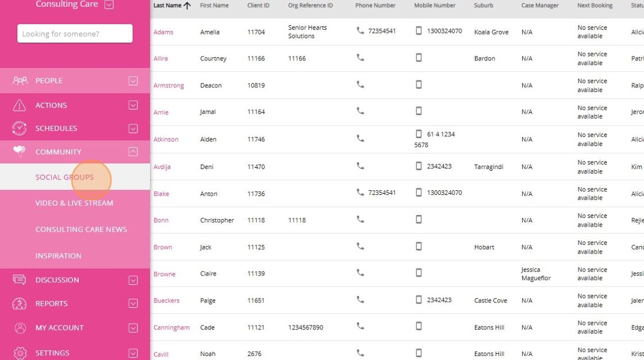Click mobile icon in Cavill row
Screen dimensions: 644x360
tap(419, 353)
